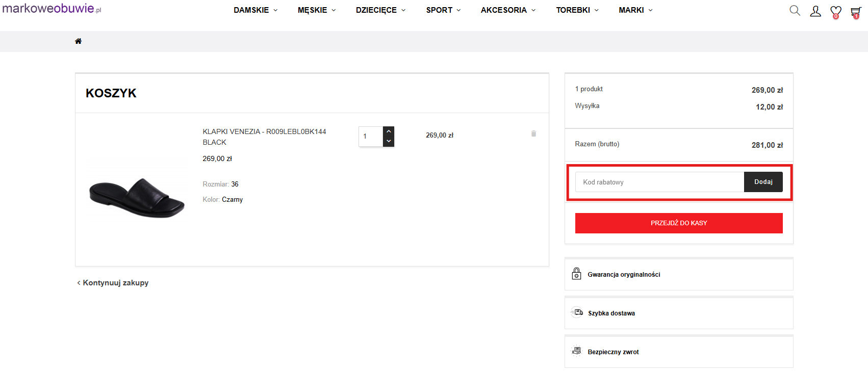Expand the MĘSKIE dropdown menu
The width and height of the screenshot is (868, 372).
point(316,10)
